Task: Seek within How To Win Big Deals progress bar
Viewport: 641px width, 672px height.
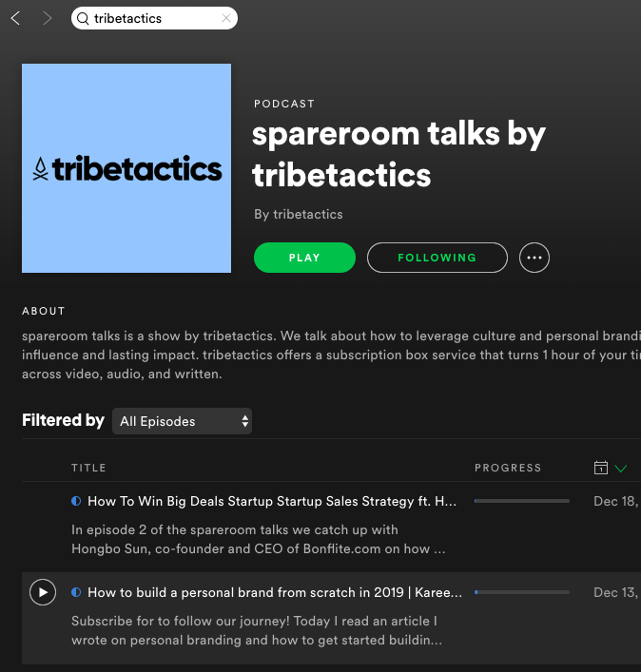Action: click(x=522, y=501)
